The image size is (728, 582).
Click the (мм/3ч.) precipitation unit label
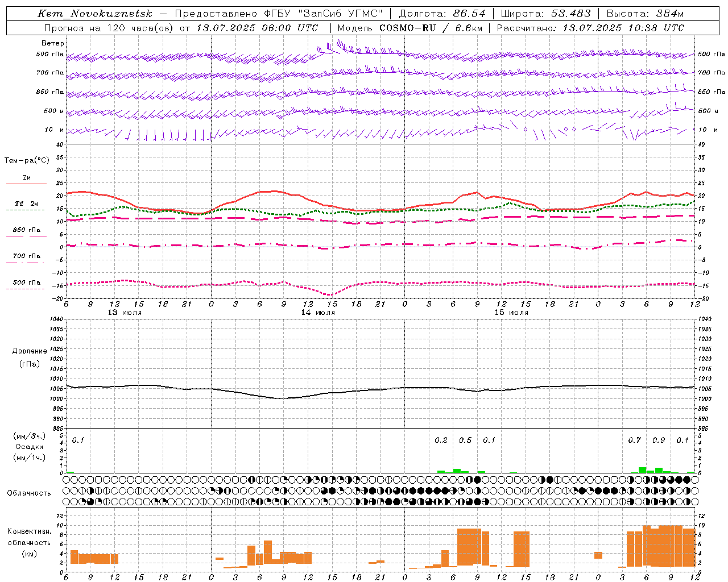(x=30, y=436)
